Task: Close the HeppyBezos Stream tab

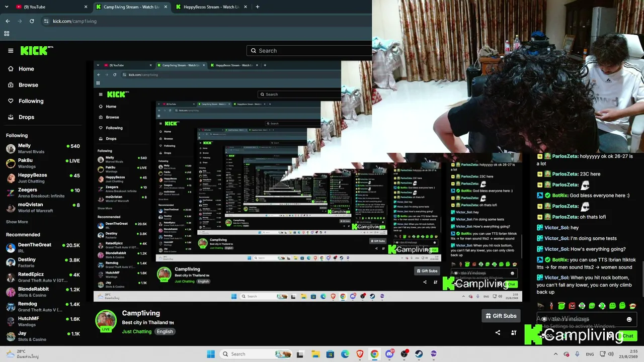Action: tap(247, 7)
